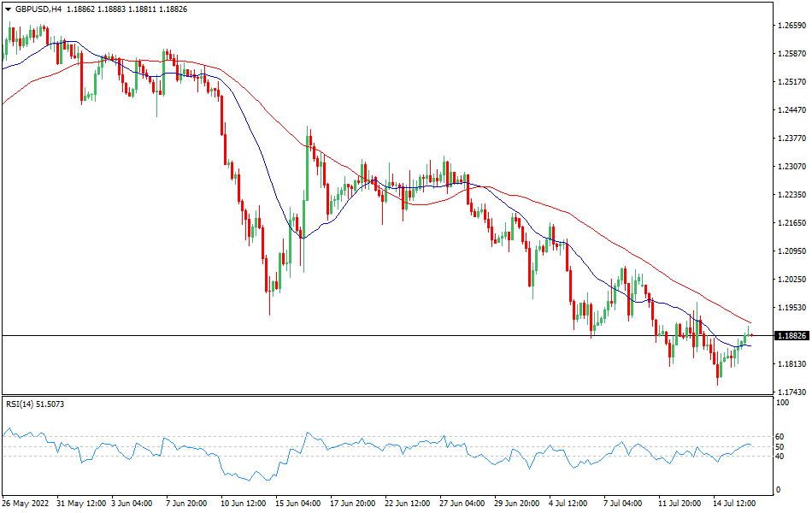
Task: Click the 1.26590 price scale value
Action: 791,24
